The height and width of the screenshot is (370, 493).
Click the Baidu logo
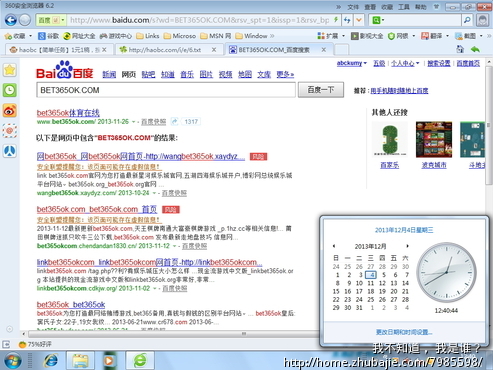65,70
